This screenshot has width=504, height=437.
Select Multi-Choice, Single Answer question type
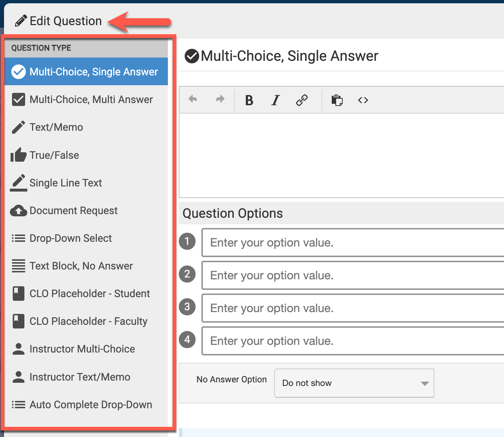[93, 72]
